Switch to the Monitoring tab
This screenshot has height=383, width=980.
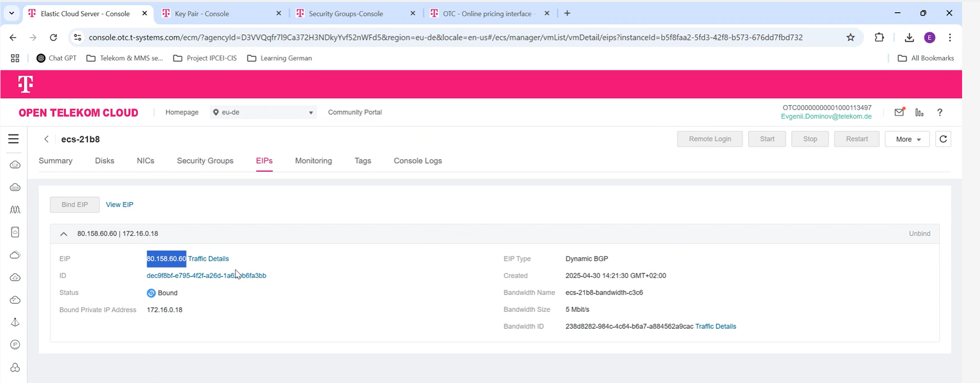coord(313,161)
